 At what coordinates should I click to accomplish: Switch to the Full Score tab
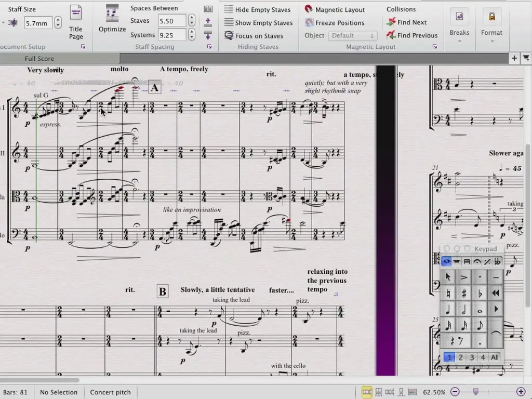[39, 59]
